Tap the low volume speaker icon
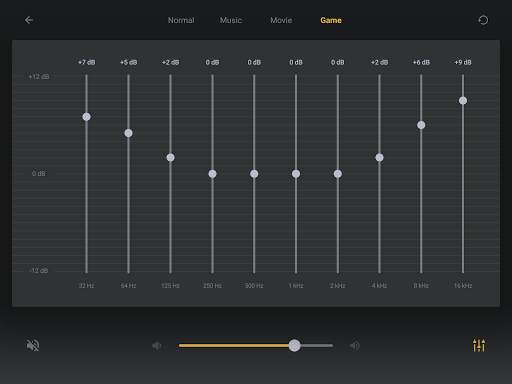 click(x=157, y=346)
